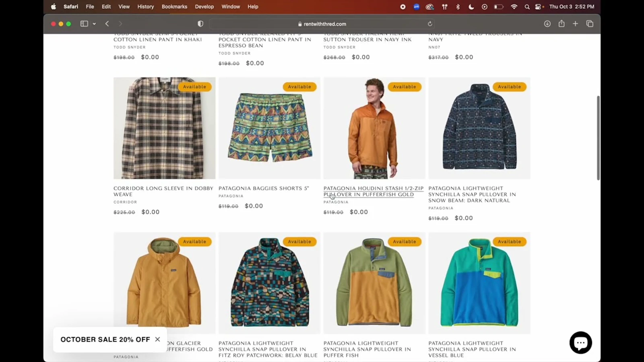Viewport: 644px width, 362px height.
Task: Open the Apple menu
Action: (54, 6)
